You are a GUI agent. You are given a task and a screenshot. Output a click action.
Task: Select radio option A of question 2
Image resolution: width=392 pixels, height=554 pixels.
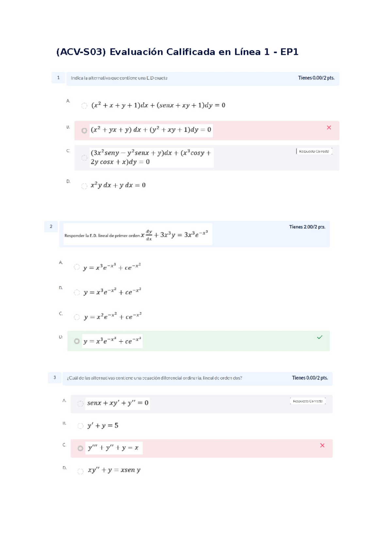(x=77, y=267)
